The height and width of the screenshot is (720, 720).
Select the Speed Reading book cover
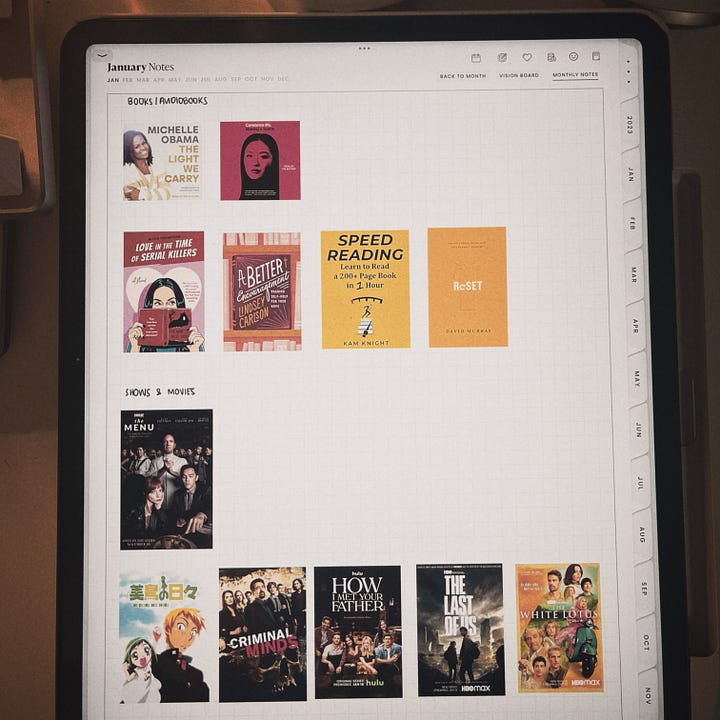point(366,289)
